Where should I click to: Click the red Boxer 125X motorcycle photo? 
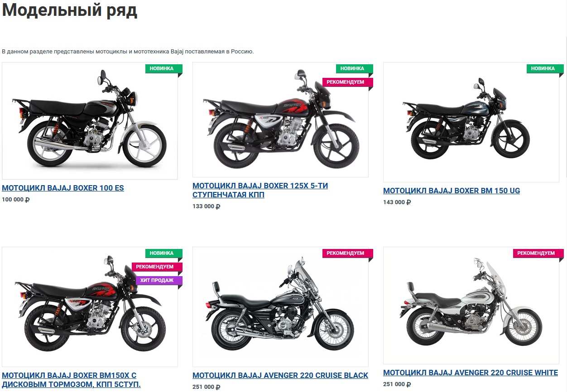pos(280,120)
